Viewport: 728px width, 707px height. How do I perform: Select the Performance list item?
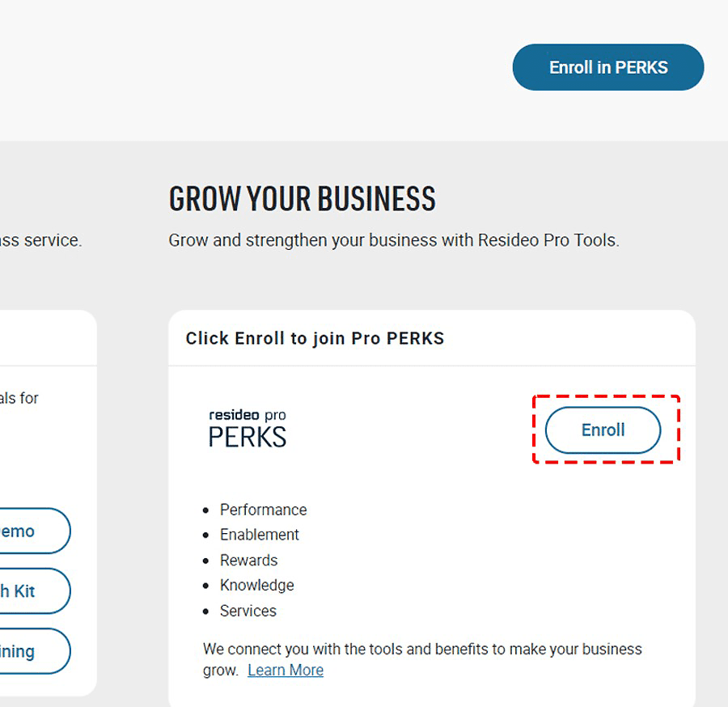tap(263, 510)
